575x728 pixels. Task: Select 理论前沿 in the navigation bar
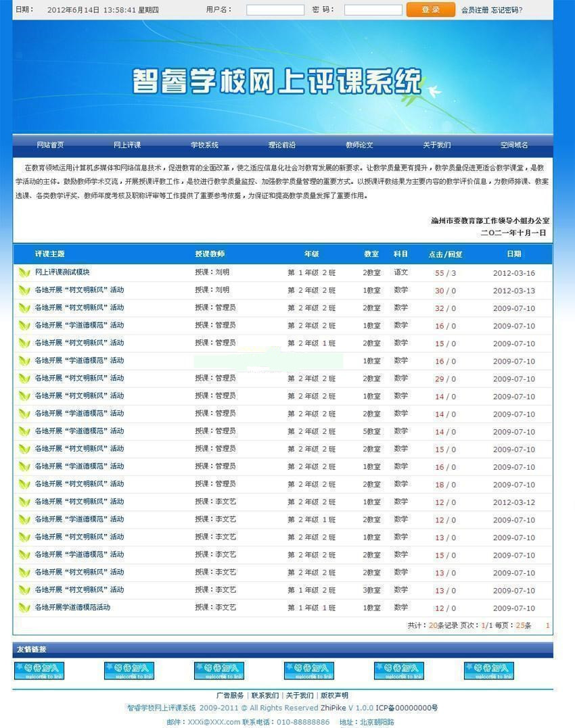pos(281,145)
